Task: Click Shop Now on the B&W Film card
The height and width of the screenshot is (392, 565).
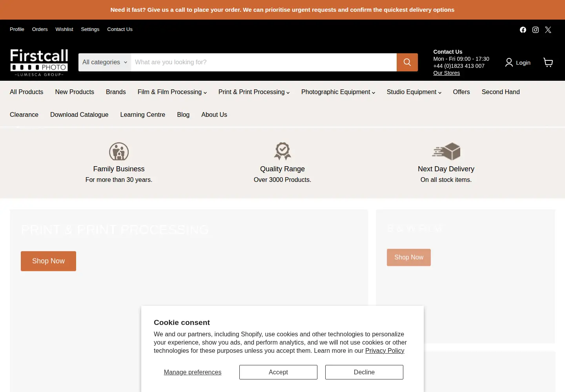Action: click(409, 258)
